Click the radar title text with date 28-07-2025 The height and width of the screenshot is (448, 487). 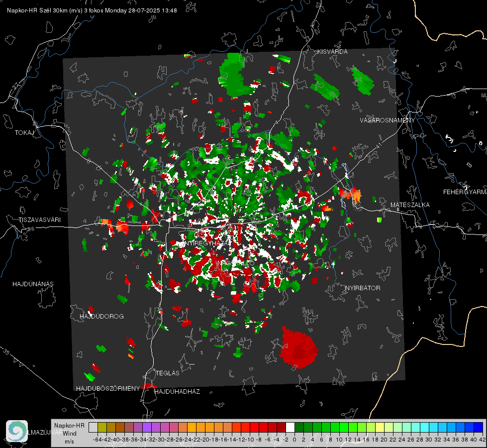pyautogui.click(x=92, y=10)
